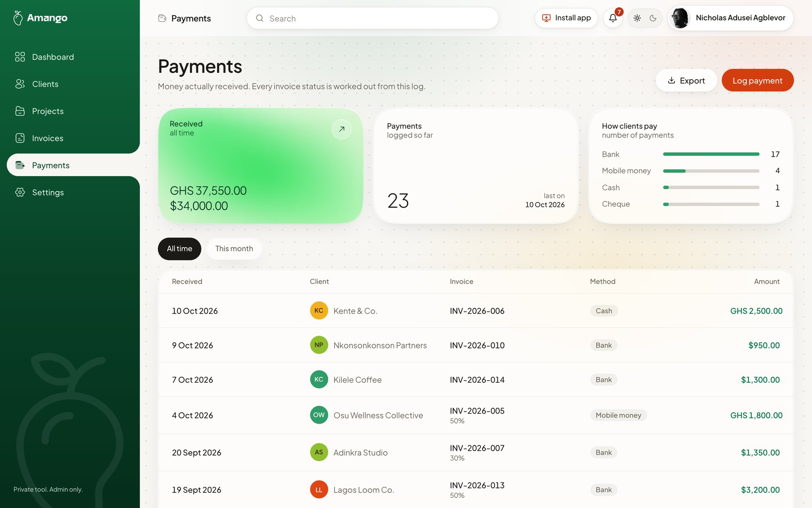Screen dimensions: 812x508
Task: Click Osu Wellness Collective client name
Action: (x=378, y=415)
